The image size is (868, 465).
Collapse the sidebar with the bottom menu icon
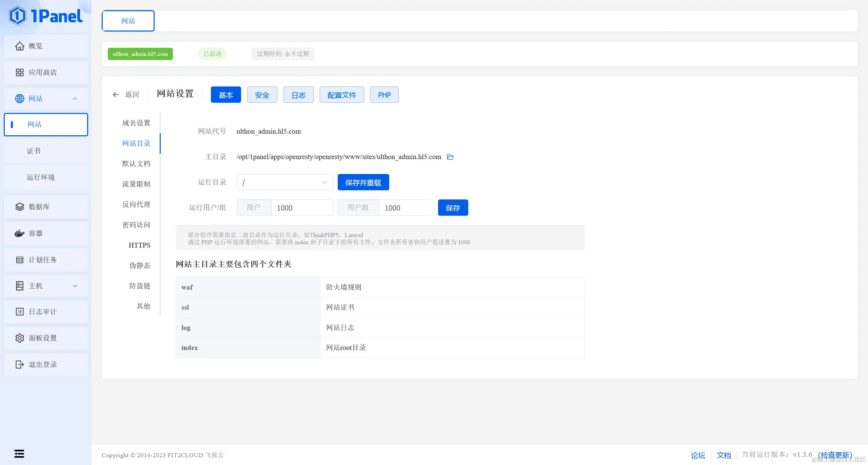click(19, 454)
